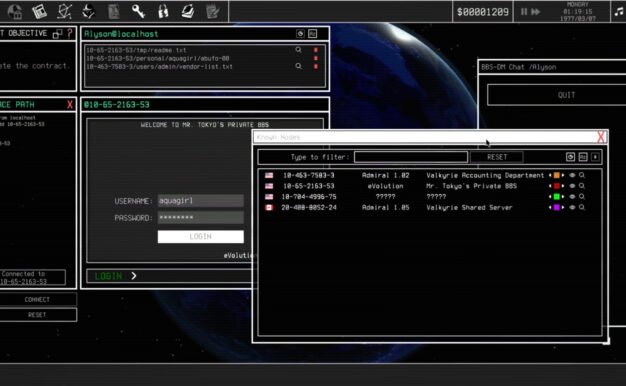Click the music note icon
This screenshot has width=626, height=386.
click(619, 12)
